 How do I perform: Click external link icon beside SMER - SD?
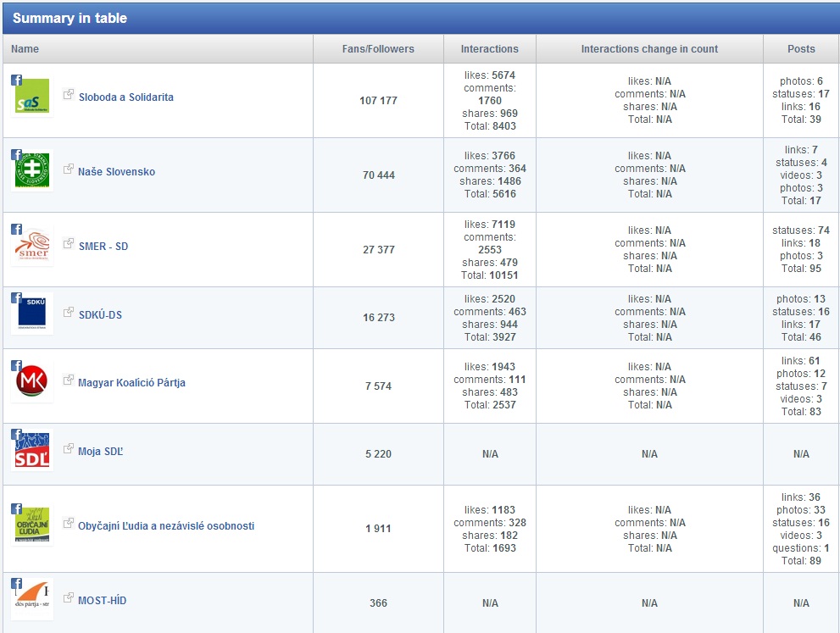click(68, 243)
